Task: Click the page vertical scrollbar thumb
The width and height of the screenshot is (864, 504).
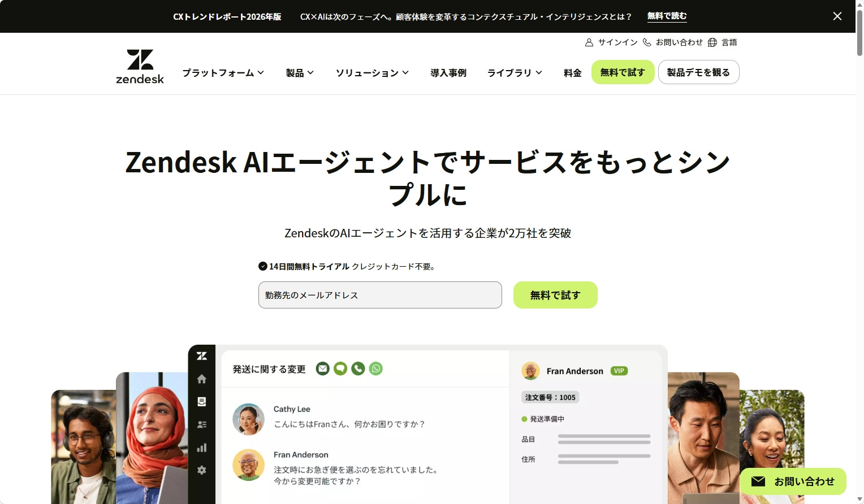Action: [x=859, y=32]
